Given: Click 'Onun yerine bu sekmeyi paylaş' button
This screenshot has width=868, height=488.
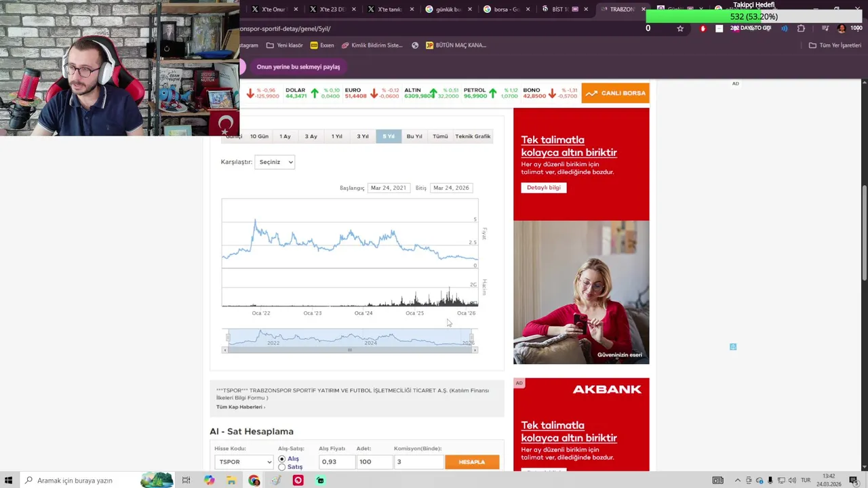Looking at the screenshot, I should pos(298,67).
